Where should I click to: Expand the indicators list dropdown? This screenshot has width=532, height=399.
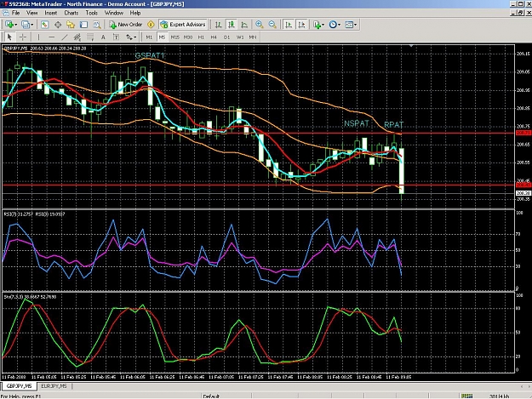pos(323,25)
